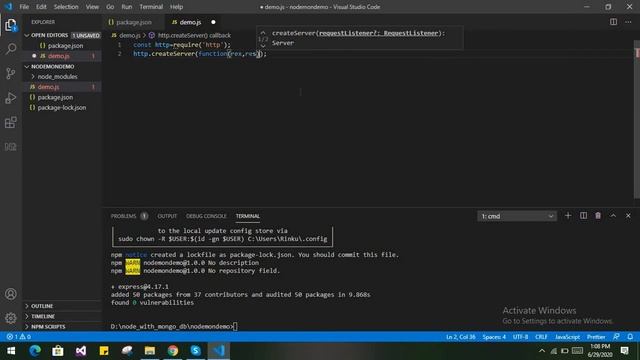Split the terminal panel
Image resolution: width=640 pixels, height=360 pixels.
tap(583, 216)
